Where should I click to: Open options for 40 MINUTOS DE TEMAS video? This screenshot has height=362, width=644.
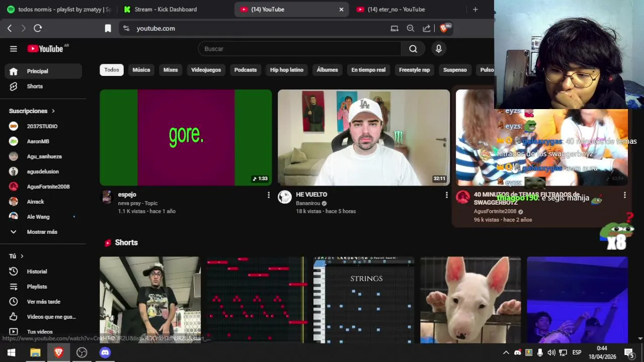pos(625,195)
